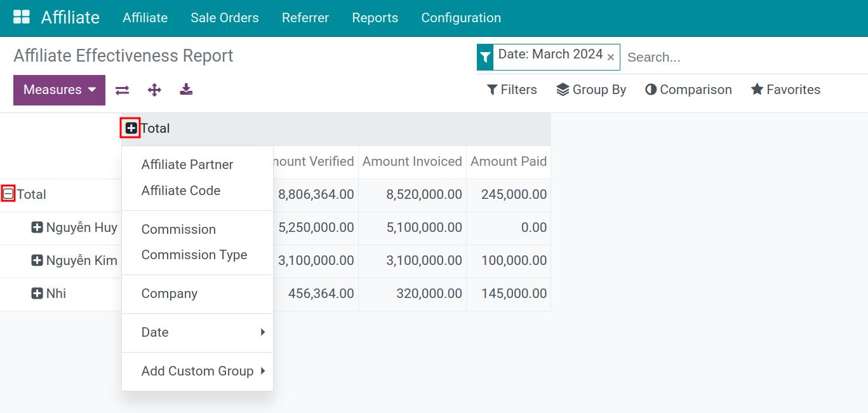Click the 320,000.00 cell
The image size is (868, 413).
tap(412, 294)
